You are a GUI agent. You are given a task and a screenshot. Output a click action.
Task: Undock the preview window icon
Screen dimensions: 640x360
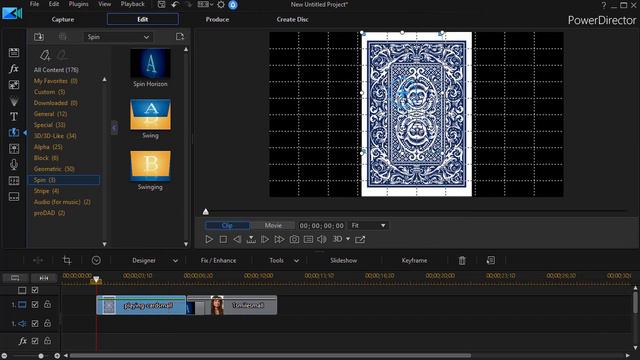click(x=360, y=240)
